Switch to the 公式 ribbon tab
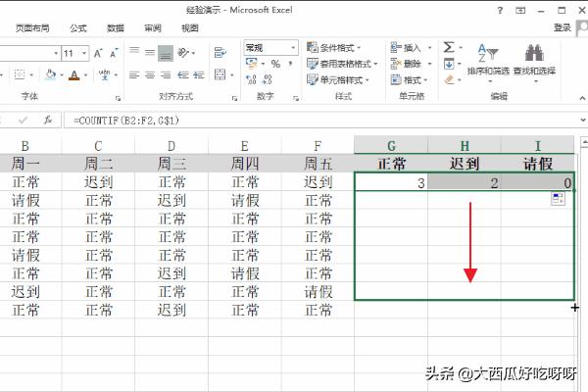Viewport: 588px width, 392px height. pyautogui.click(x=78, y=28)
